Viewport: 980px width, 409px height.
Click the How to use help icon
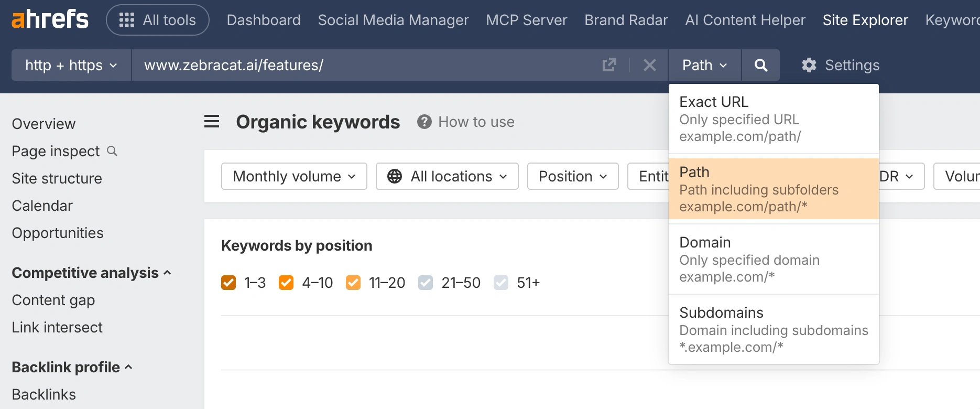point(424,122)
